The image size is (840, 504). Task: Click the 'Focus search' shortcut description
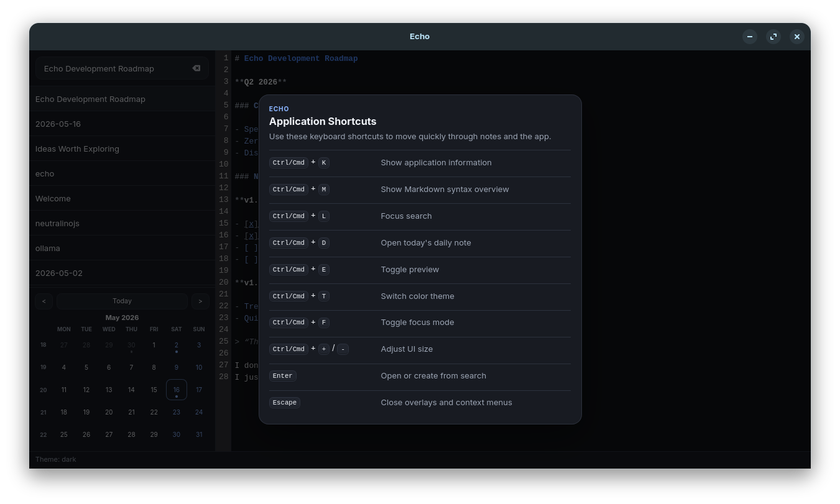coord(406,216)
